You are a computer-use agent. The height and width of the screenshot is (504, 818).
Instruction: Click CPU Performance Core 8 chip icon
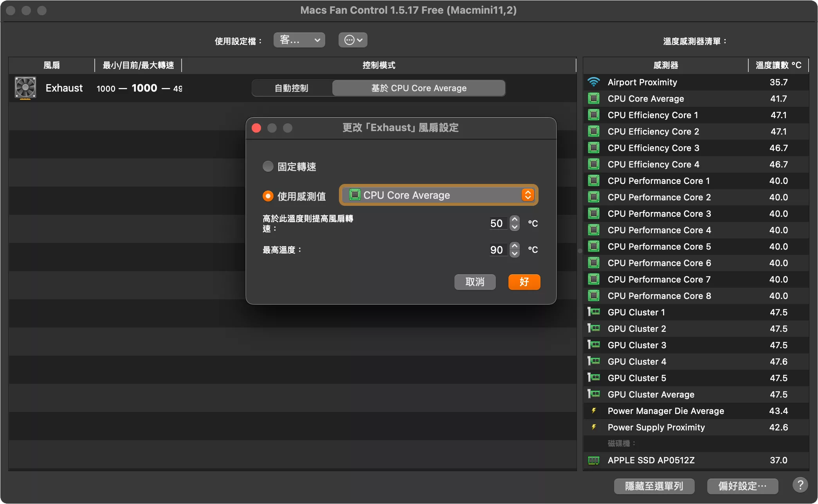[x=594, y=296]
